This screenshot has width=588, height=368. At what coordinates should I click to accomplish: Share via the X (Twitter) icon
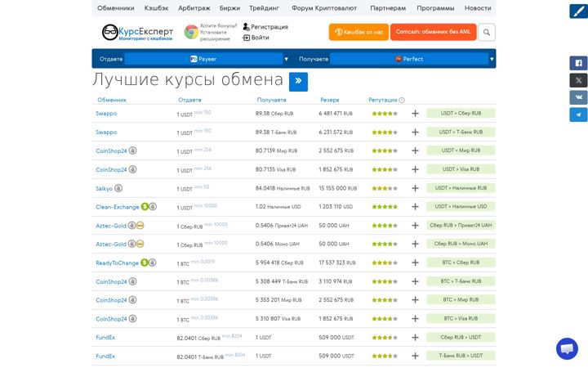578,80
